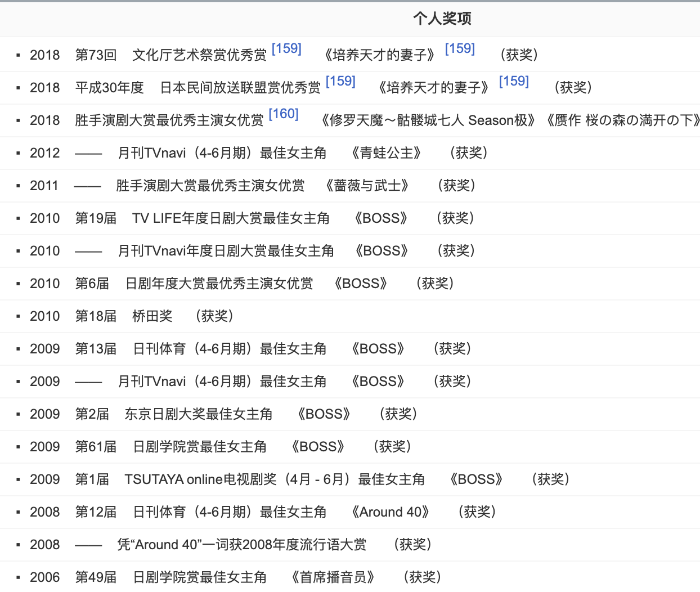The height and width of the screenshot is (592, 700).
Task: Click 月刊TVnavi（4-6月期）最佳女主角 in 2009 row
Action: point(222,382)
